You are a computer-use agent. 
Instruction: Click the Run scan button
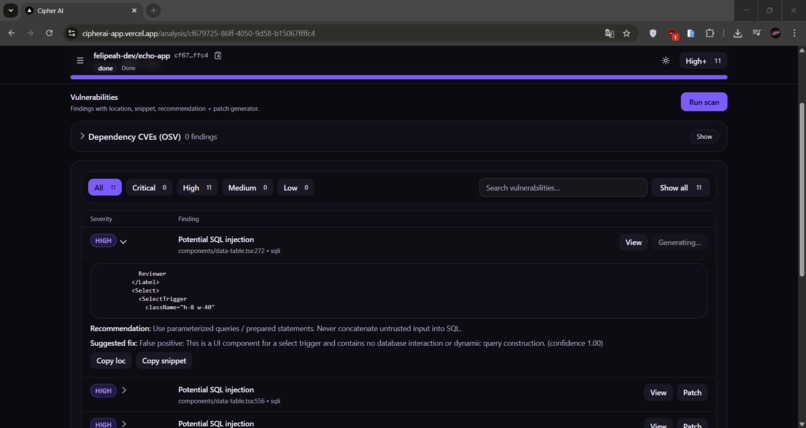704,102
